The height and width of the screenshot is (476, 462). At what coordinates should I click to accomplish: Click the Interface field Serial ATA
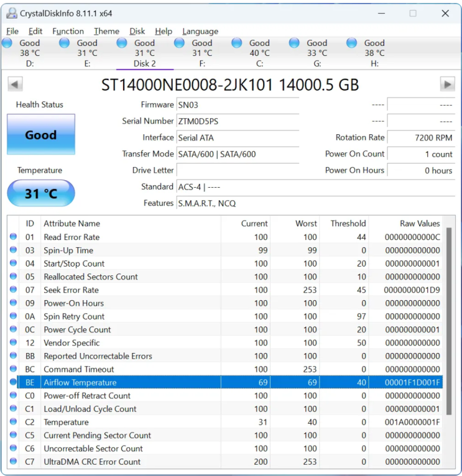click(238, 138)
